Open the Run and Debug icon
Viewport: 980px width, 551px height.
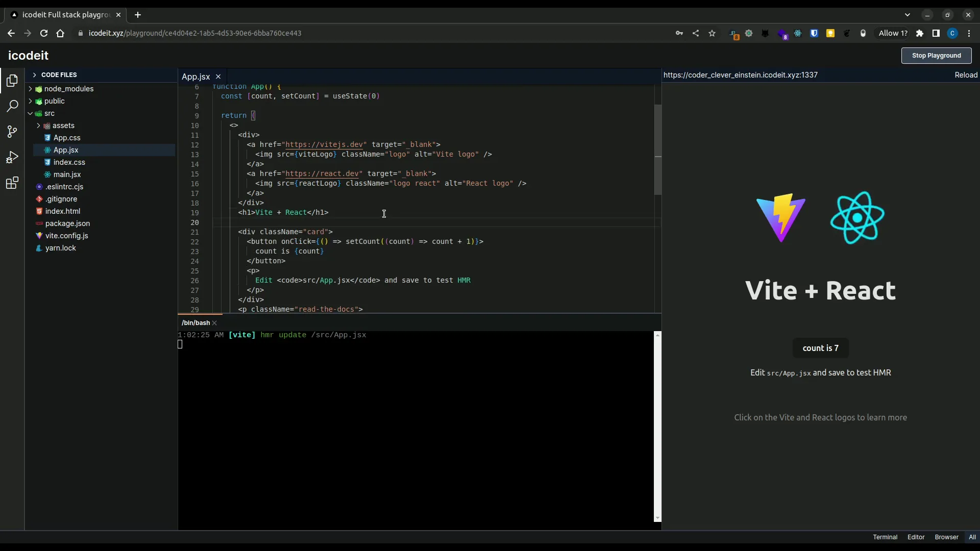point(12,157)
